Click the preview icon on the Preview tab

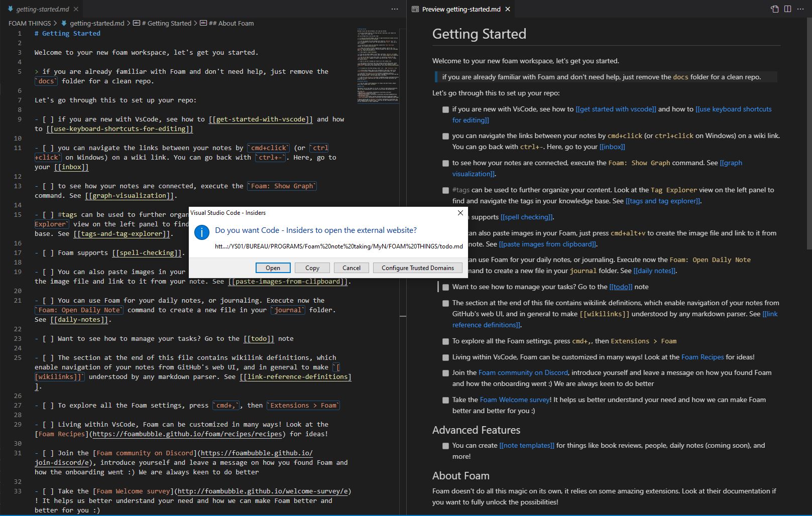pos(415,9)
